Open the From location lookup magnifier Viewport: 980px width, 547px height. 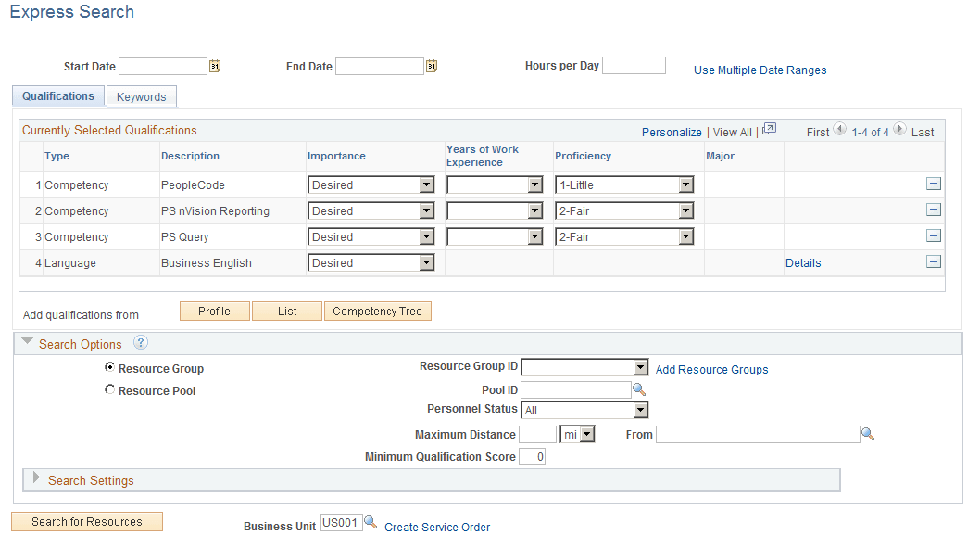[x=868, y=434]
